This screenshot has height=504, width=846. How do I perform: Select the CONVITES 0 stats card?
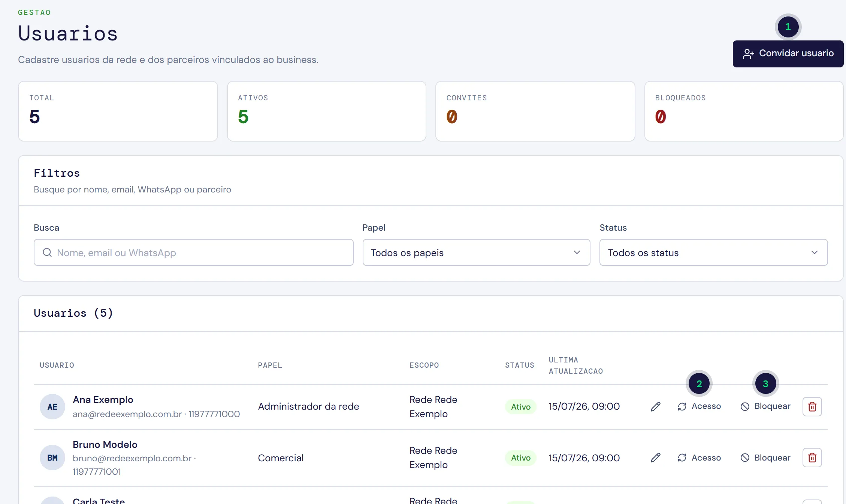[535, 111]
